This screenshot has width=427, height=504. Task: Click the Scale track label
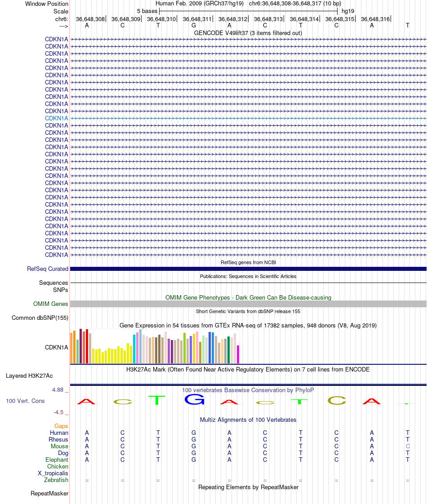click(x=61, y=11)
